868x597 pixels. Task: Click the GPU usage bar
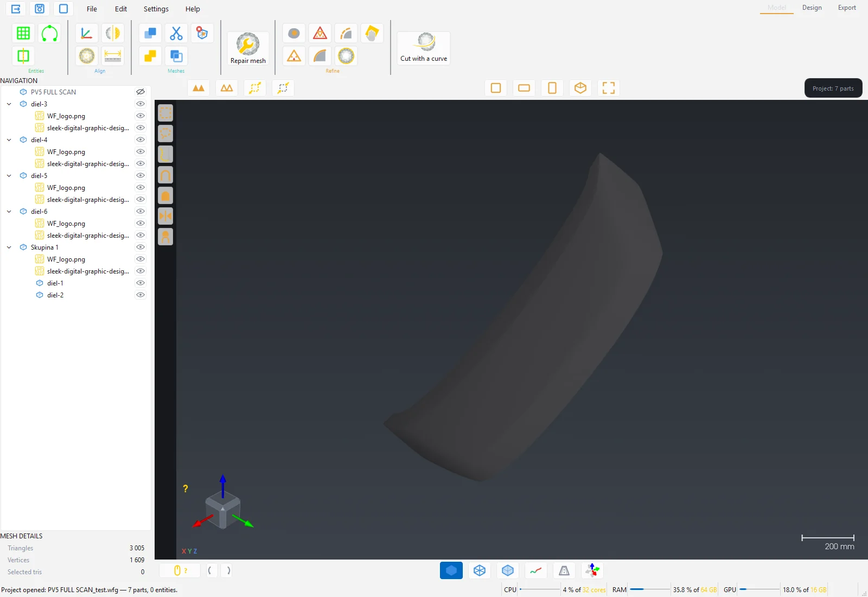click(759, 589)
